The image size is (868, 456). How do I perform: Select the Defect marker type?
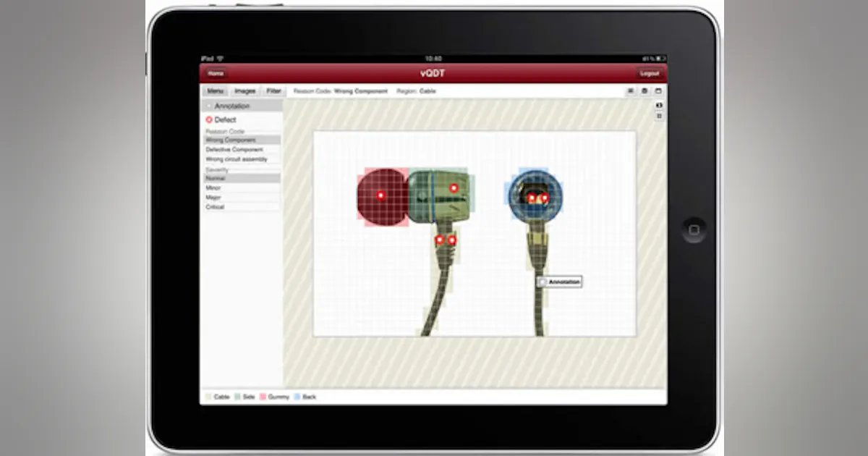[x=221, y=119]
